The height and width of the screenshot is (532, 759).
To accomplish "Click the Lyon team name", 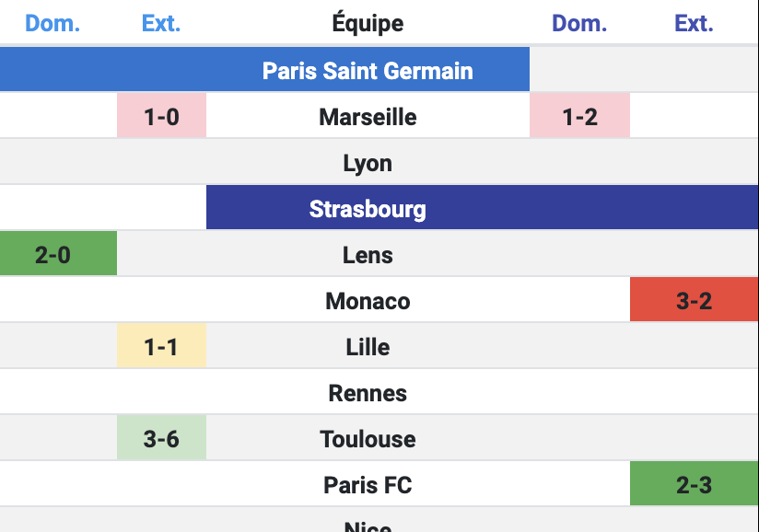I will [368, 163].
